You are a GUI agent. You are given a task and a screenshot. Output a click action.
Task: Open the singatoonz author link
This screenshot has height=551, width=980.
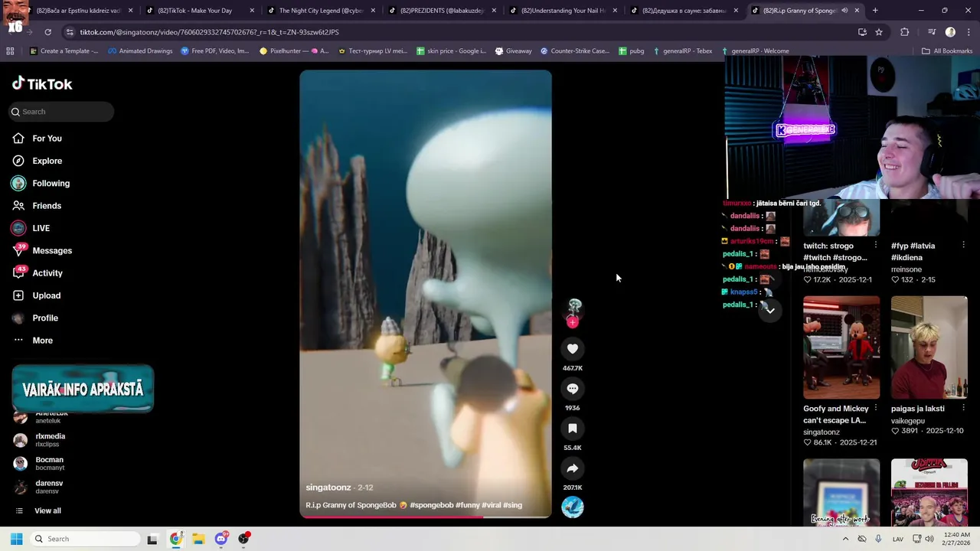(328, 487)
